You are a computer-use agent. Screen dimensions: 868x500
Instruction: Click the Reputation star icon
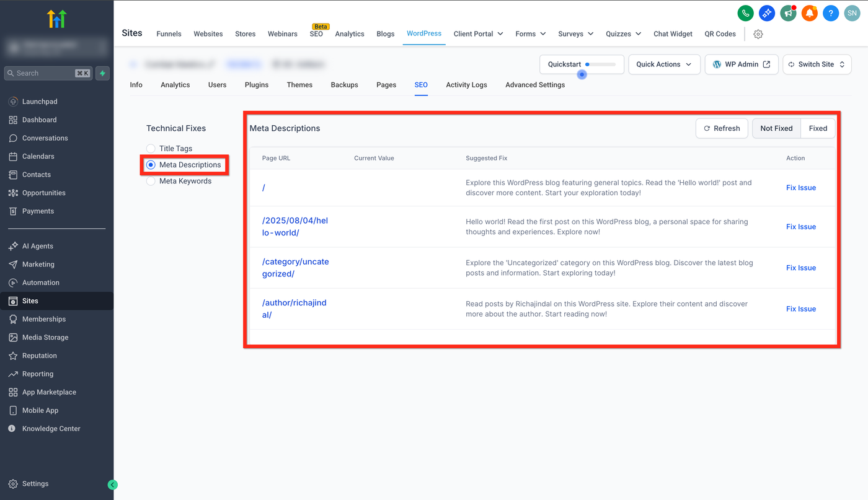point(13,356)
